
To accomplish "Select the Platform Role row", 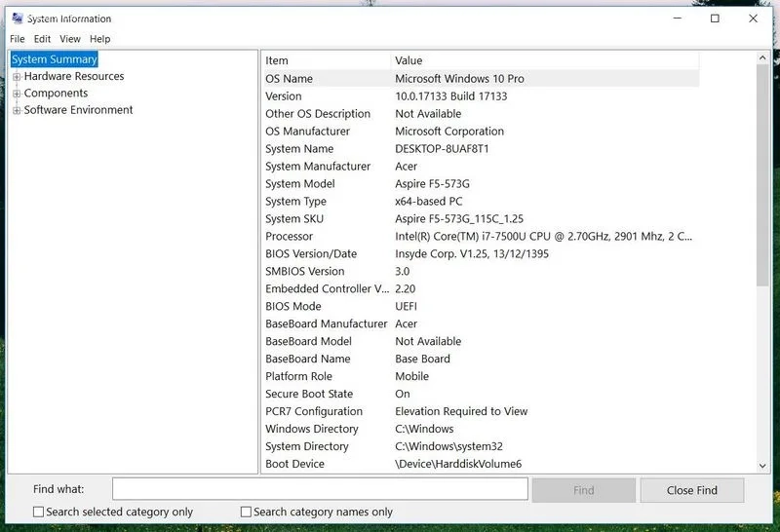I will pyautogui.click(x=481, y=376).
